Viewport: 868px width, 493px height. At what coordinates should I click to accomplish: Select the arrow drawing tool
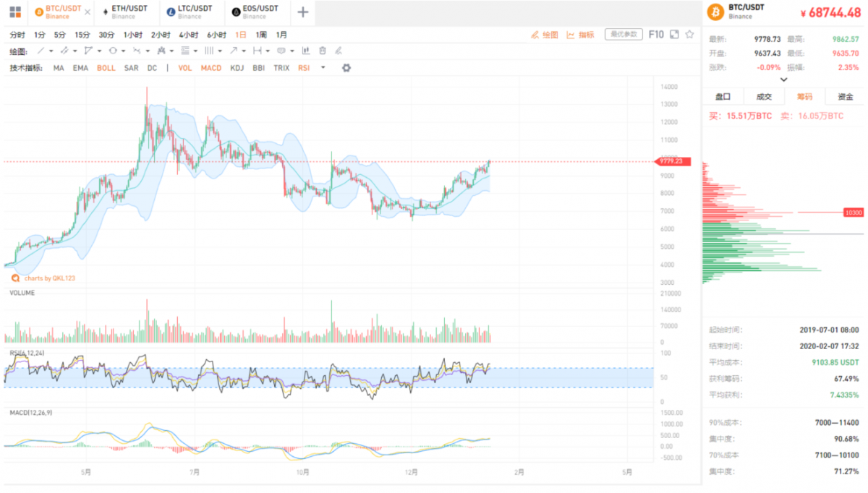234,51
